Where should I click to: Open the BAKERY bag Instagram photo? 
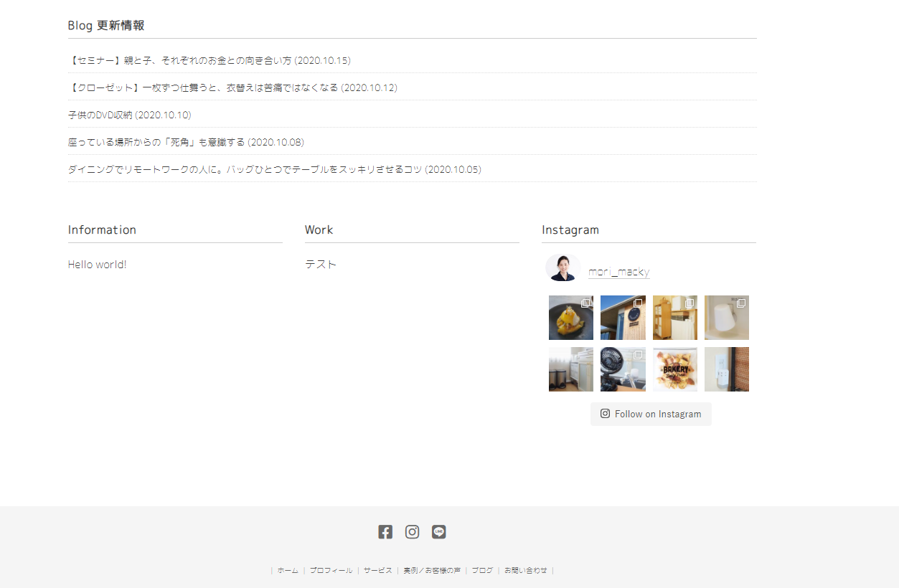tap(675, 369)
